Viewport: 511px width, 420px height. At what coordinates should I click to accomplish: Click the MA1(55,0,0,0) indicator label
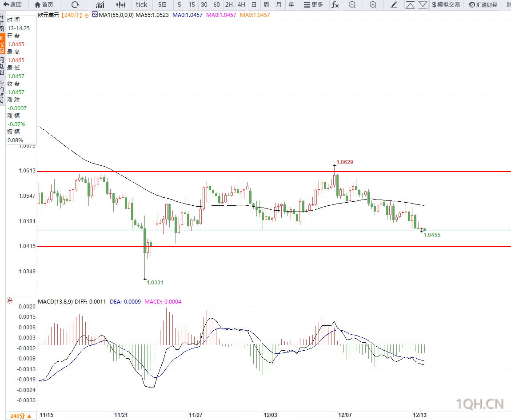(x=116, y=15)
